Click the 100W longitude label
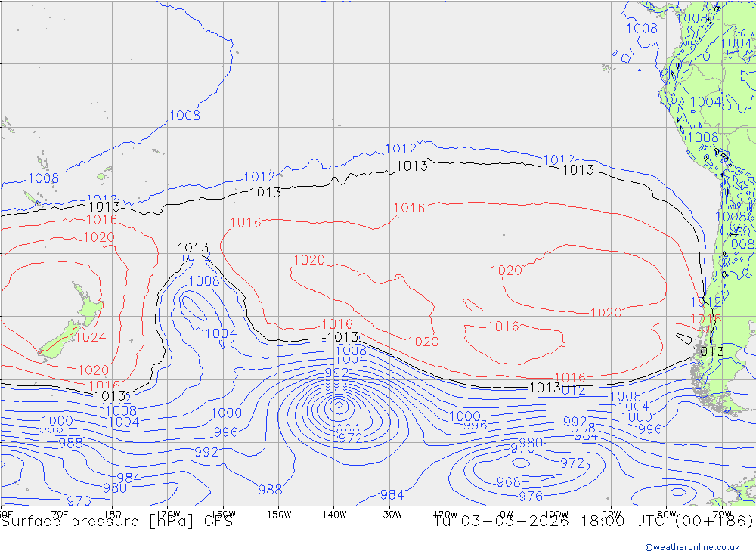The image size is (756, 554). [556, 515]
